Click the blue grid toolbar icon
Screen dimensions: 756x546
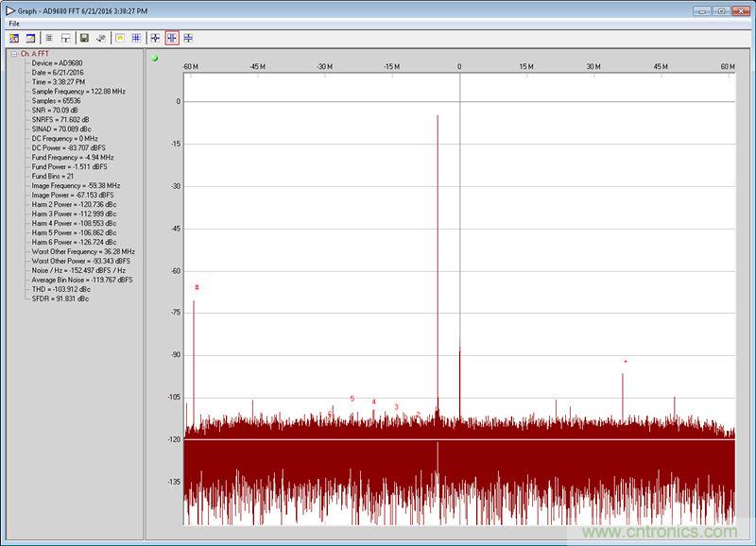click(x=136, y=38)
